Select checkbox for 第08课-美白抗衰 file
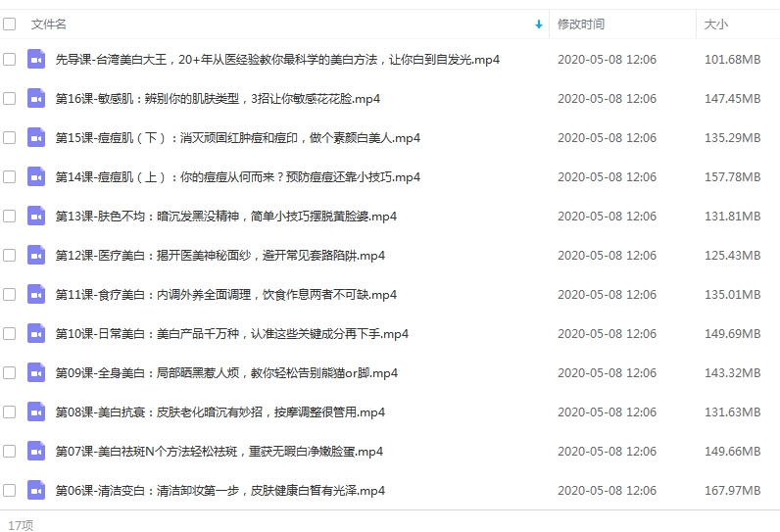 pyautogui.click(x=10, y=412)
